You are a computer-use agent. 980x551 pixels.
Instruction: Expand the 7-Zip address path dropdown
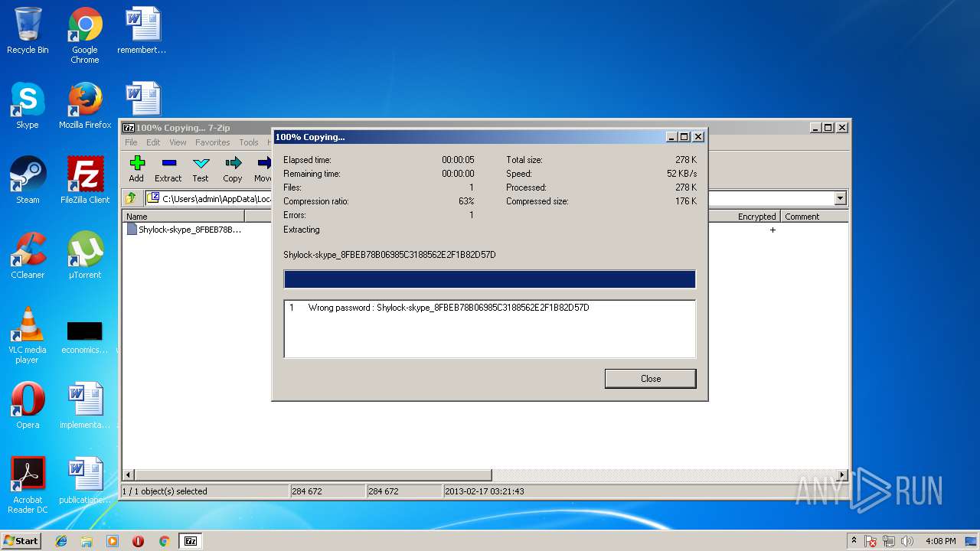[840, 198]
